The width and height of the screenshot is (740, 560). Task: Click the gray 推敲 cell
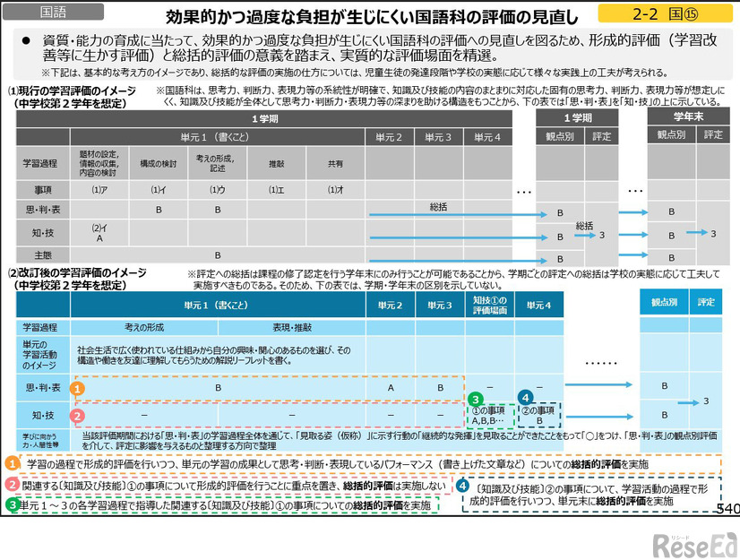(277, 163)
